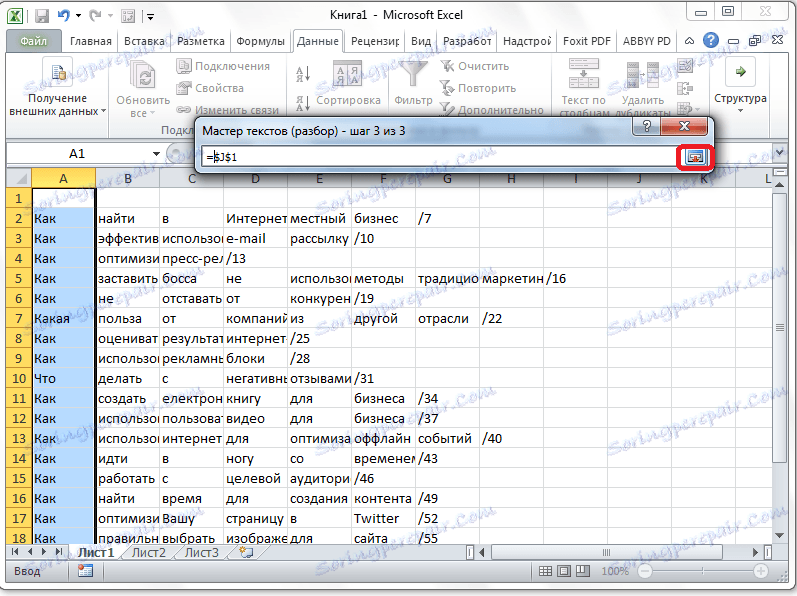Expand the Name Box dropdown arrow
797x596 pixels.
(x=156, y=153)
